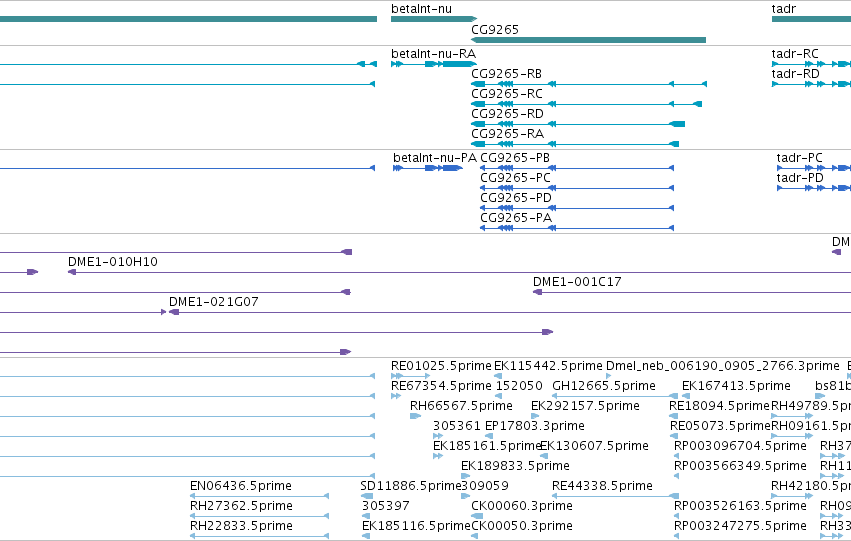Click the RE05073.5prime label
The image size is (851, 541).
[720, 426]
